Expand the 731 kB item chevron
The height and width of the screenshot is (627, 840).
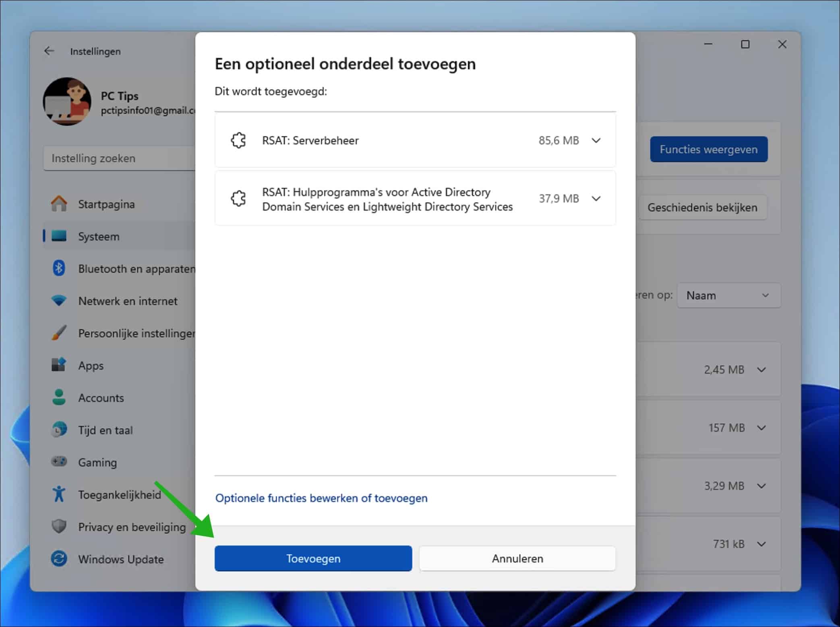[x=761, y=544]
